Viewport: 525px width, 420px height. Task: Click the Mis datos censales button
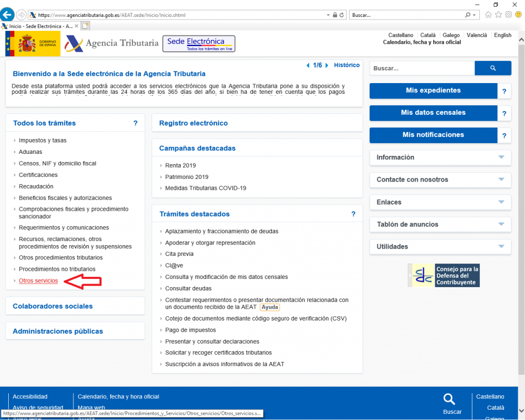(x=433, y=113)
